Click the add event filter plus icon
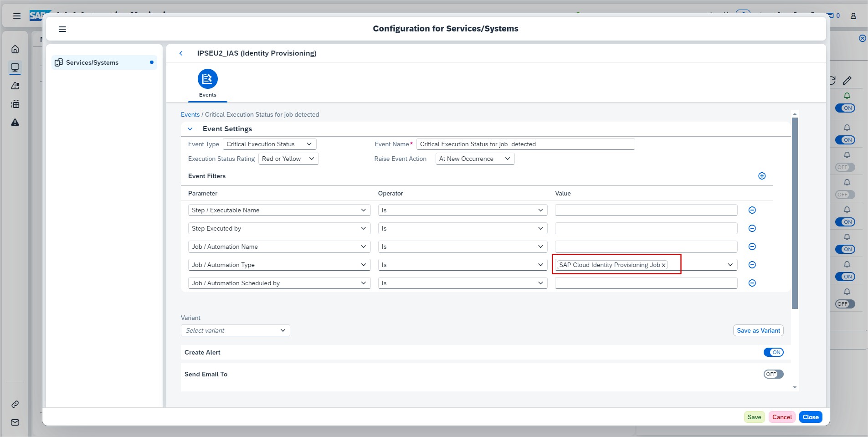The height and width of the screenshot is (437, 868). click(x=762, y=176)
